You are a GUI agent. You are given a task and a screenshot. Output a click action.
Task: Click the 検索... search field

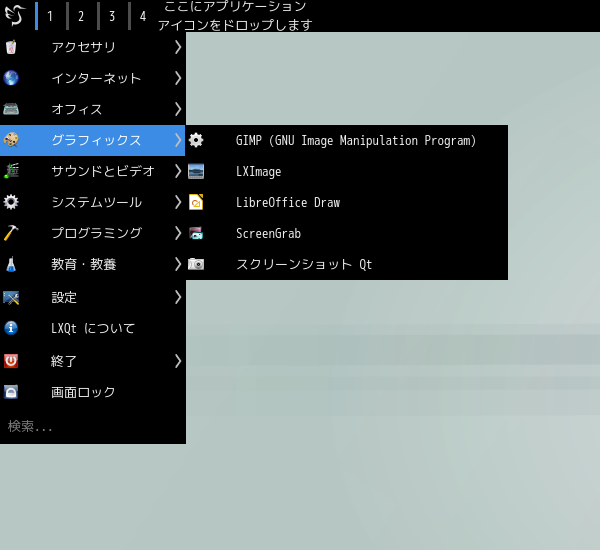pos(93,426)
